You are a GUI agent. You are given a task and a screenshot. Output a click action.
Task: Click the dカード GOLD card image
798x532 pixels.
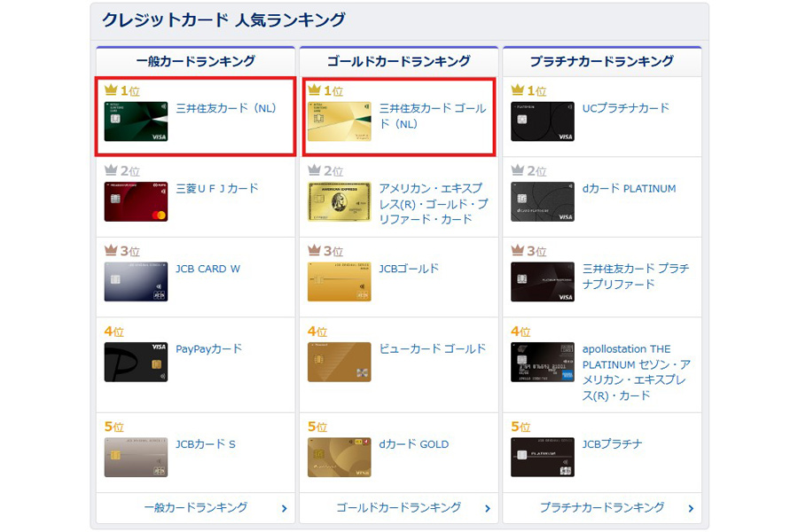pyautogui.click(x=340, y=458)
